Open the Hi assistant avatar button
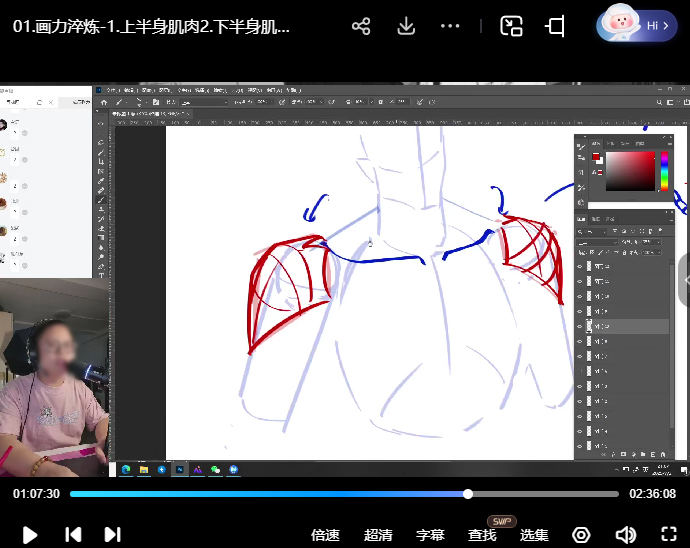 coord(637,25)
